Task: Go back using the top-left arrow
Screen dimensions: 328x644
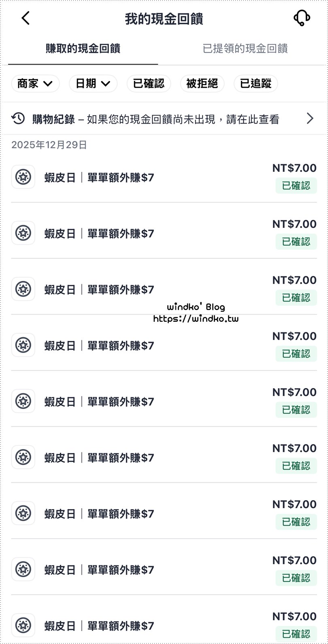Action: click(26, 18)
